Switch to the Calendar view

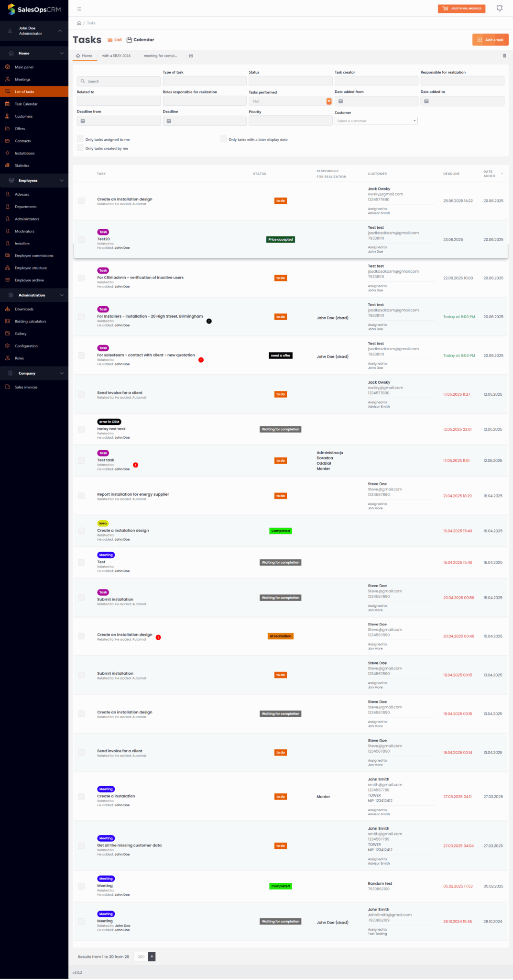click(x=140, y=40)
